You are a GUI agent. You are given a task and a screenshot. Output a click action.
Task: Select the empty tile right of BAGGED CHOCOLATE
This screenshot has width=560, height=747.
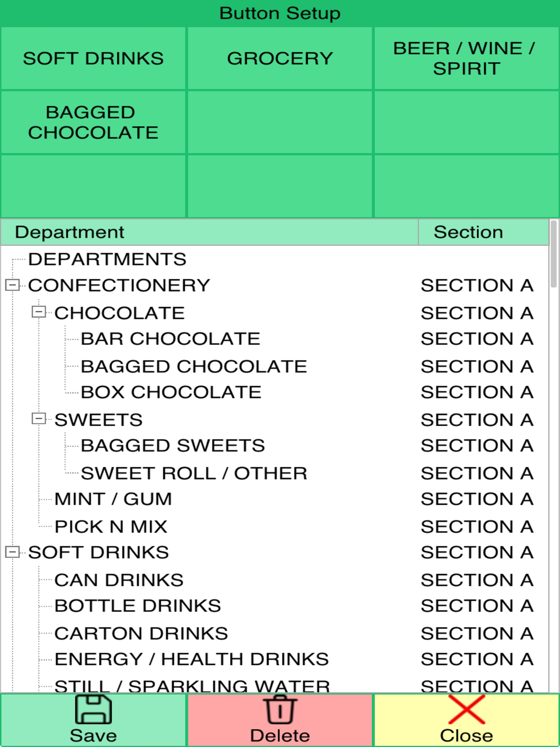[280, 122]
